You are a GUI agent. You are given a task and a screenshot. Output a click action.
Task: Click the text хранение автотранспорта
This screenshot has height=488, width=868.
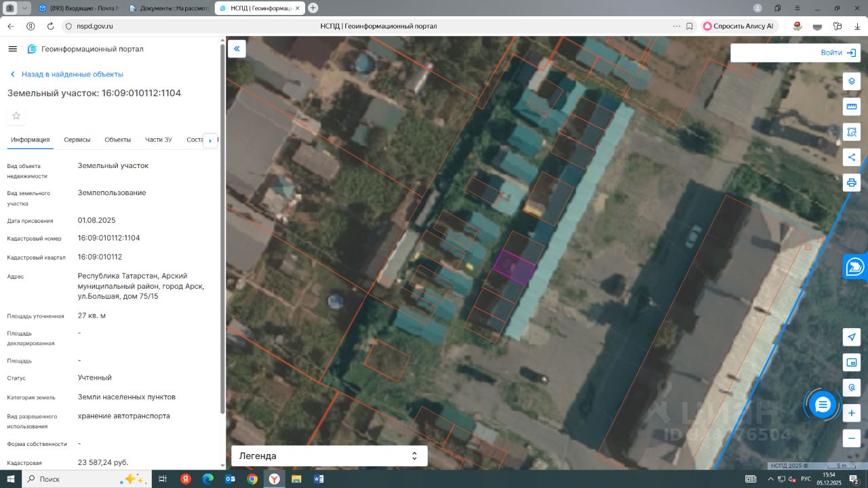pyautogui.click(x=124, y=415)
